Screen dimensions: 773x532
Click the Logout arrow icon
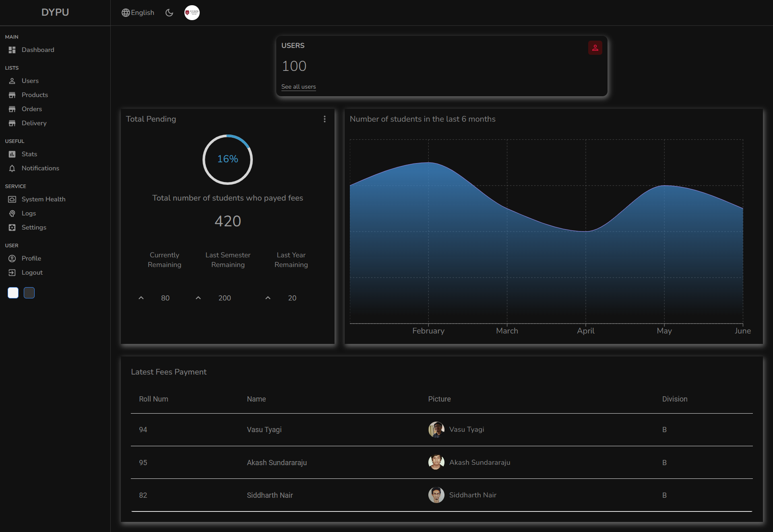tap(12, 273)
